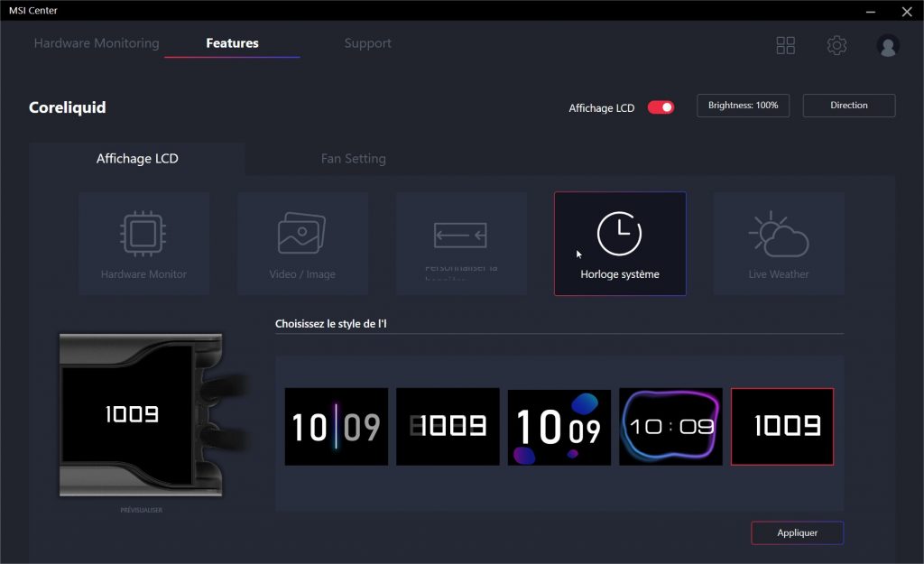Select the Video / Image display mode
924x564 pixels.
[302, 244]
